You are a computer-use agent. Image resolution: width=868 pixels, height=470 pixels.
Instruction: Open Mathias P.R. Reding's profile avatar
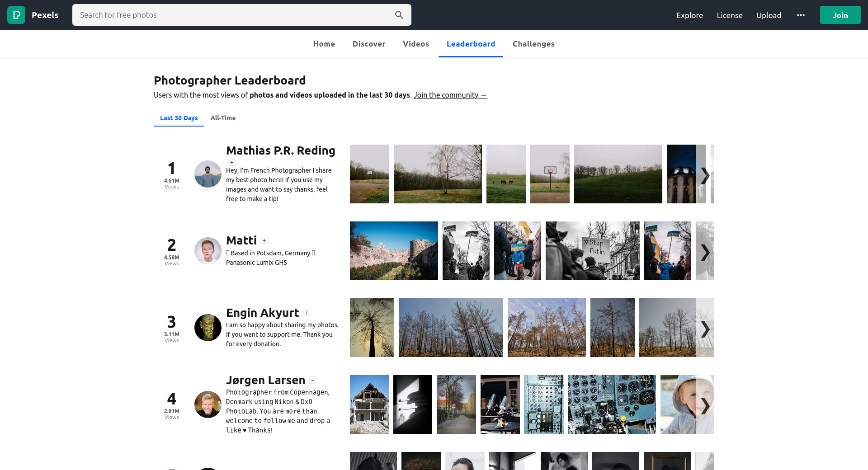[x=208, y=174]
